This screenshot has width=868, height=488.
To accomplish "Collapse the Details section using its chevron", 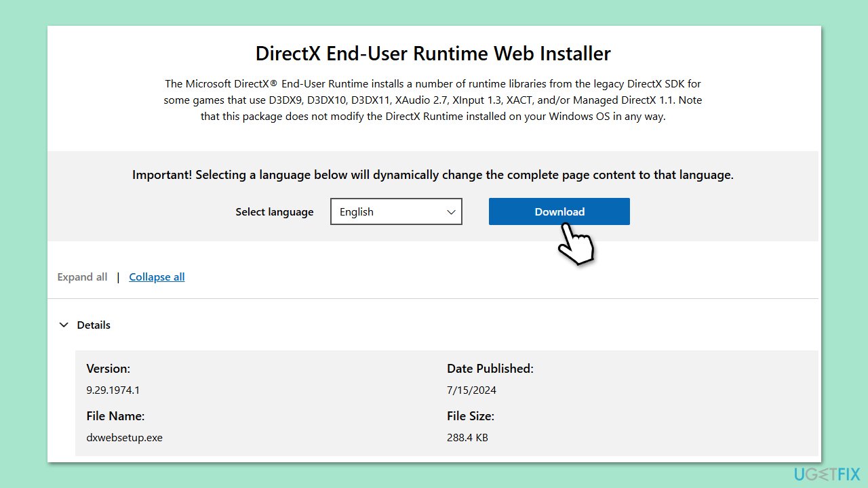I will 64,325.
